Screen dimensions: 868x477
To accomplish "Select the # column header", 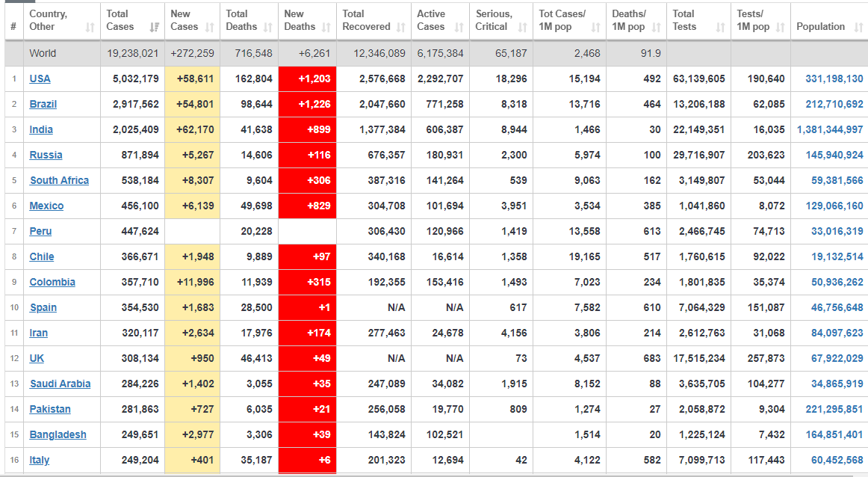I will 14,21.
